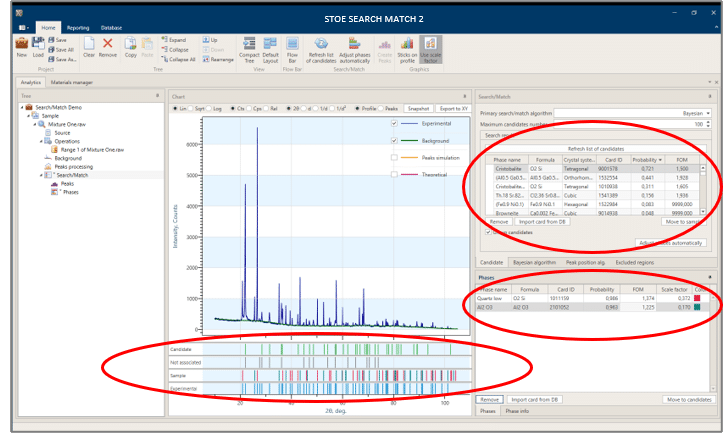Click Collapse in the Tree group

(175, 50)
